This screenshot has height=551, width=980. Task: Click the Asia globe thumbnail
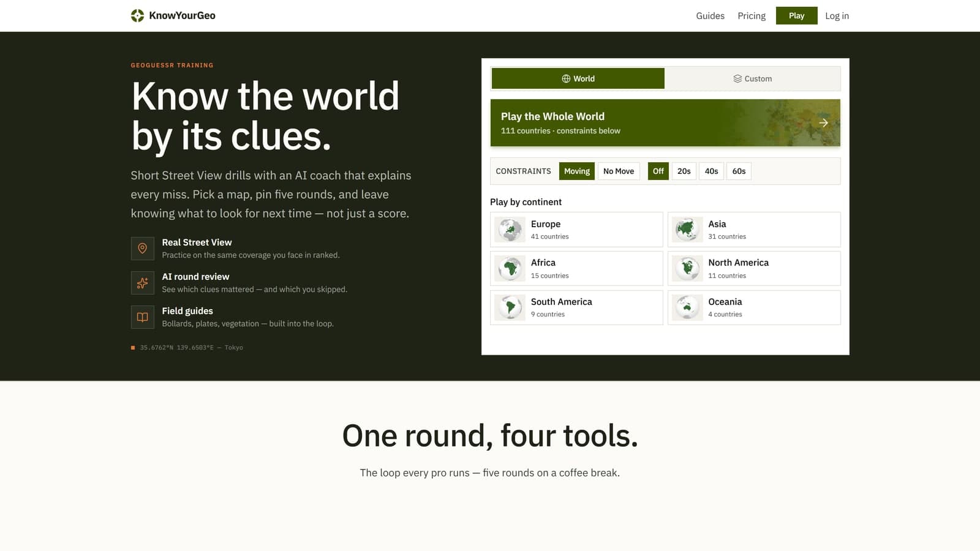(687, 230)
